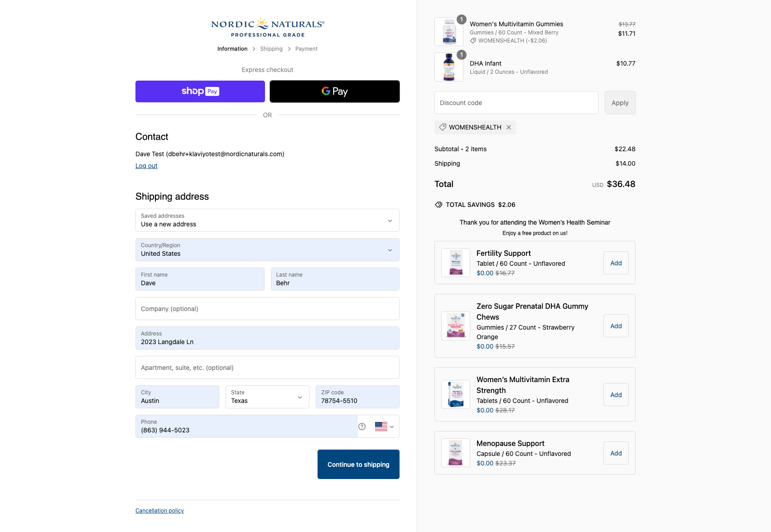Expand the Saved addresses dropdown
This screenshot has width=771, height=532.
(x=267, y=220)
